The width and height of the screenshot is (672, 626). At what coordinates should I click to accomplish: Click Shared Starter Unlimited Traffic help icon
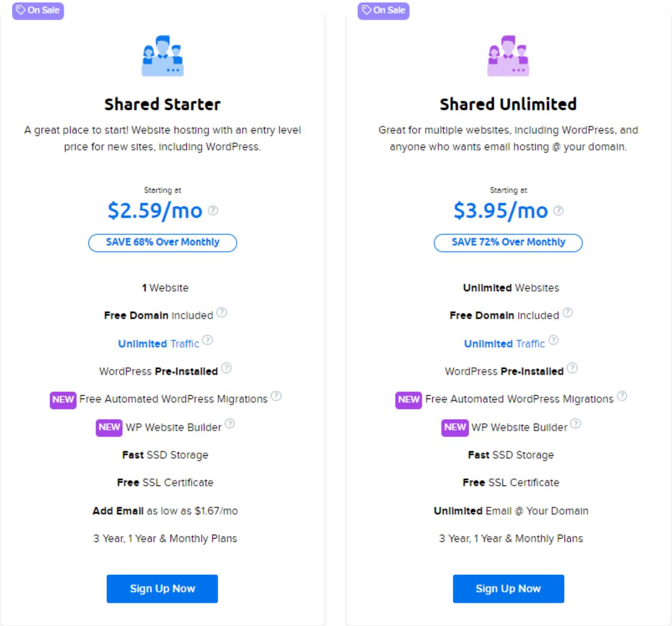tap(207, 340)
